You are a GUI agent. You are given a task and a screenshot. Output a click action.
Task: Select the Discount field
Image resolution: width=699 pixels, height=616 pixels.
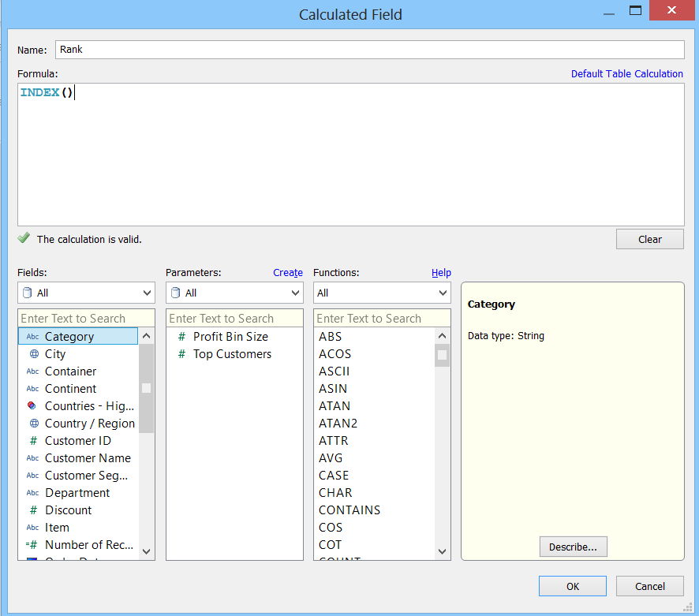coord(68,510)
